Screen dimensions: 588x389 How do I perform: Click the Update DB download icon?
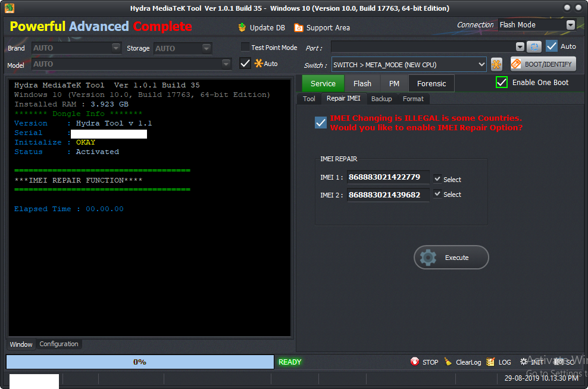tap(242, 27)
